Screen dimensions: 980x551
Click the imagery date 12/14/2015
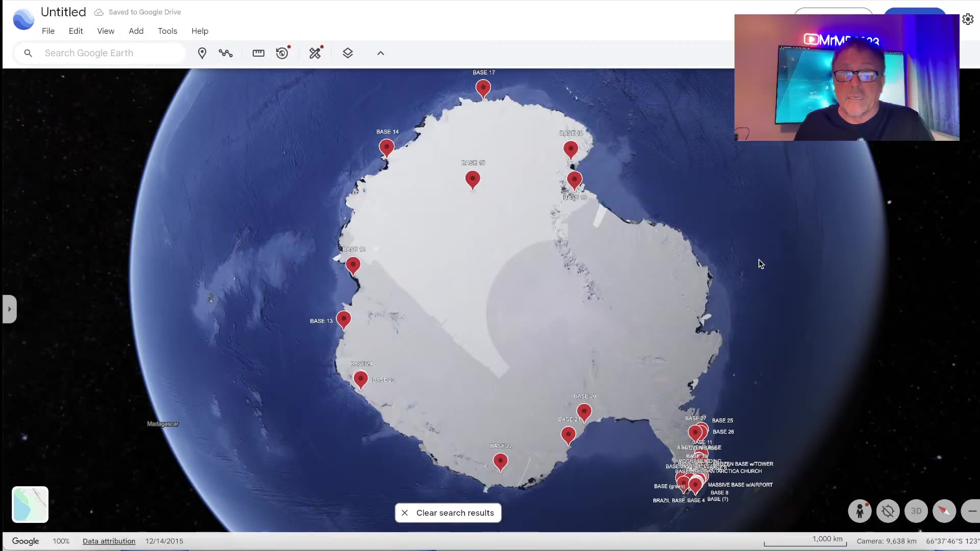point(164,541)
